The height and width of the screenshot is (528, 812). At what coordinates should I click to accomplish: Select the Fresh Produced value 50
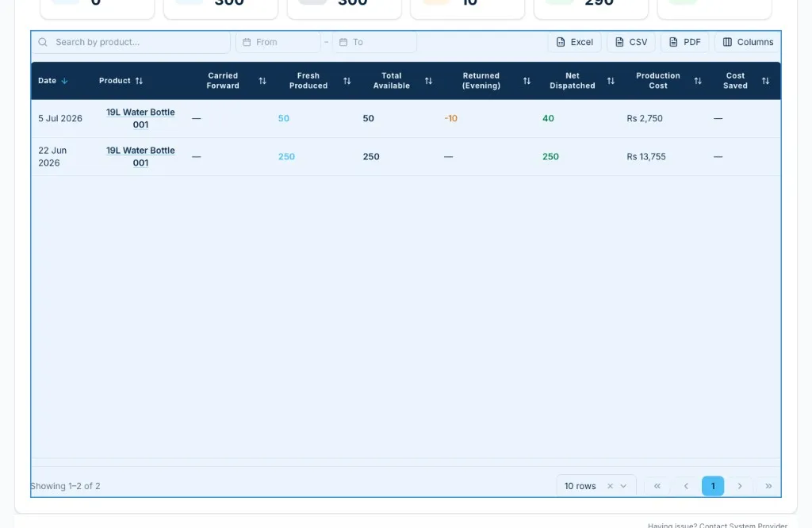[284, 119]
